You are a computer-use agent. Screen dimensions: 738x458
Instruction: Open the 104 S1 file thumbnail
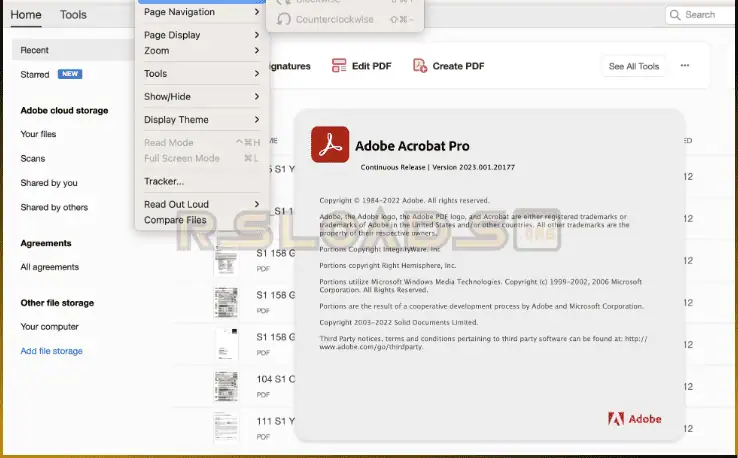click(226, 386)
